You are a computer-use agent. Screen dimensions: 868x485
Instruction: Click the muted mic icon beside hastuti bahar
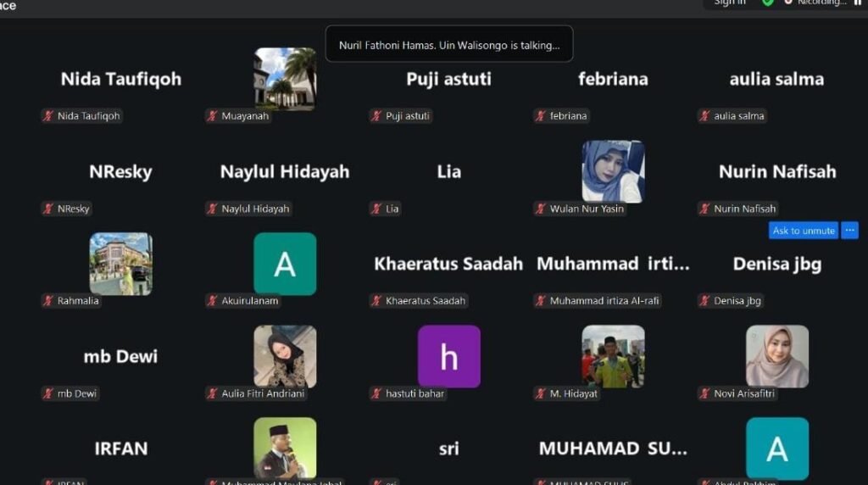(376, 393)
